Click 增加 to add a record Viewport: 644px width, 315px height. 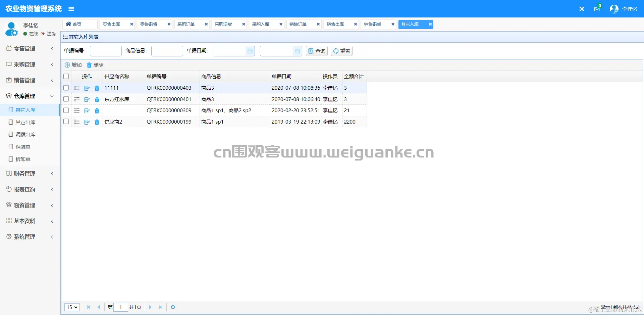click(x=73, y=65)
